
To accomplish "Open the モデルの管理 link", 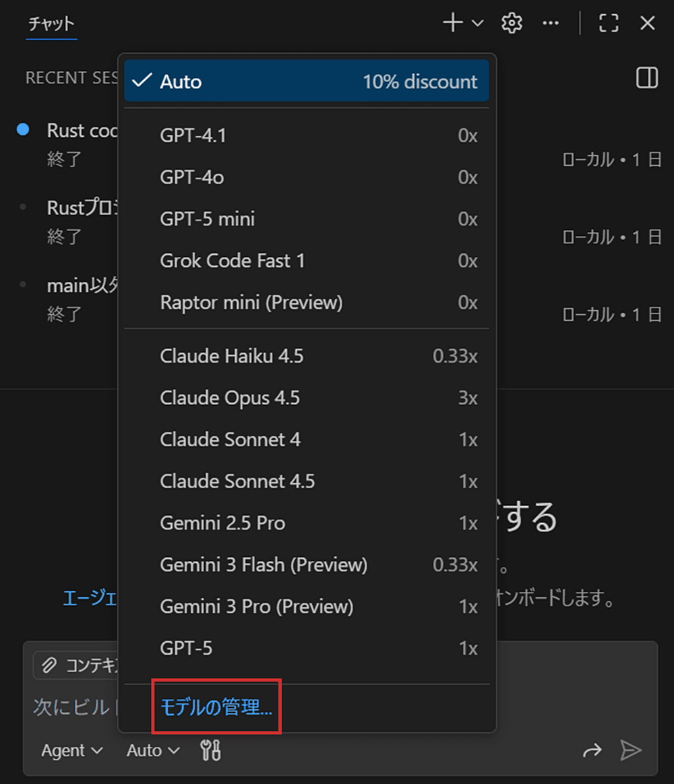I will point(214,706).
